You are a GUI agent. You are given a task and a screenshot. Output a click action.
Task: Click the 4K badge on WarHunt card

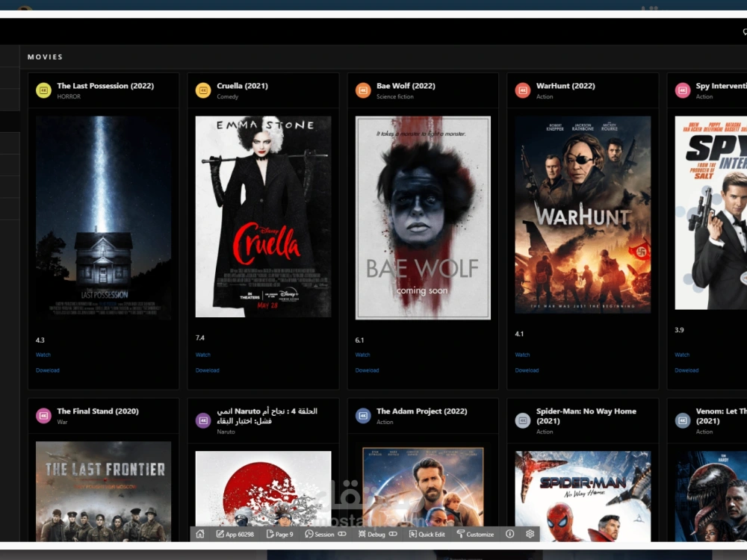coord(523,90)
